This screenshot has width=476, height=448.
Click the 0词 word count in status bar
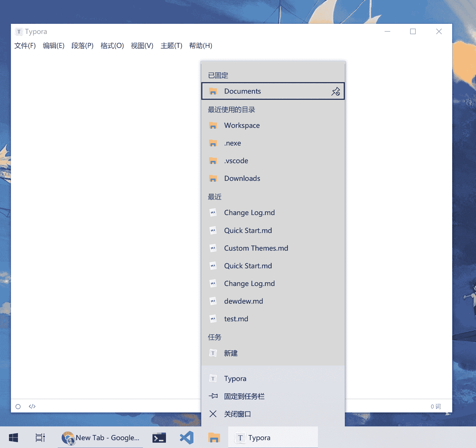435,407
